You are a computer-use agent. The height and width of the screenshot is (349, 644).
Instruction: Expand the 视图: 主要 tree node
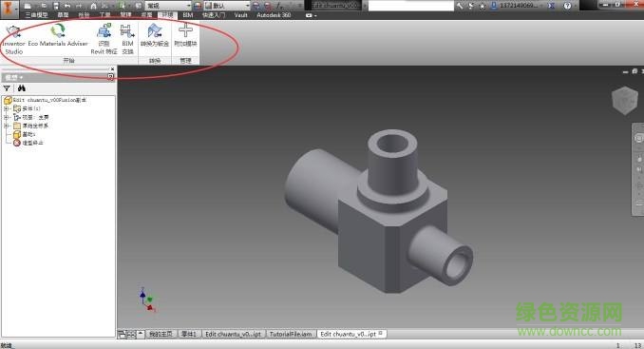click(6, 117)
